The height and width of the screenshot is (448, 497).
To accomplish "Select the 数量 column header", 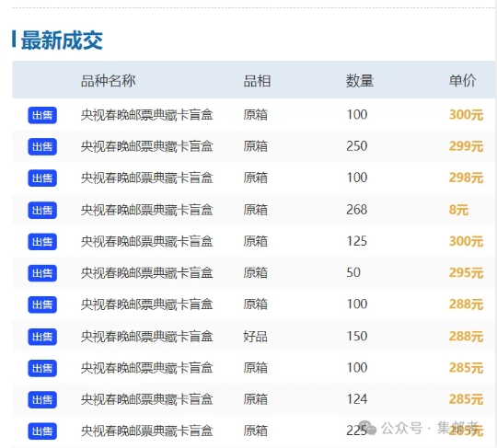I will coord(360,81).
